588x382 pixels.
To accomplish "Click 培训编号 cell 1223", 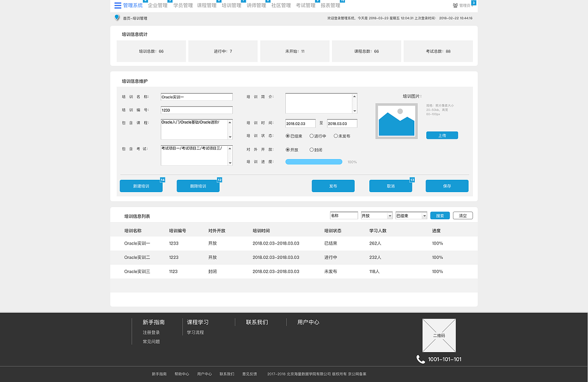I will point(174,257).
